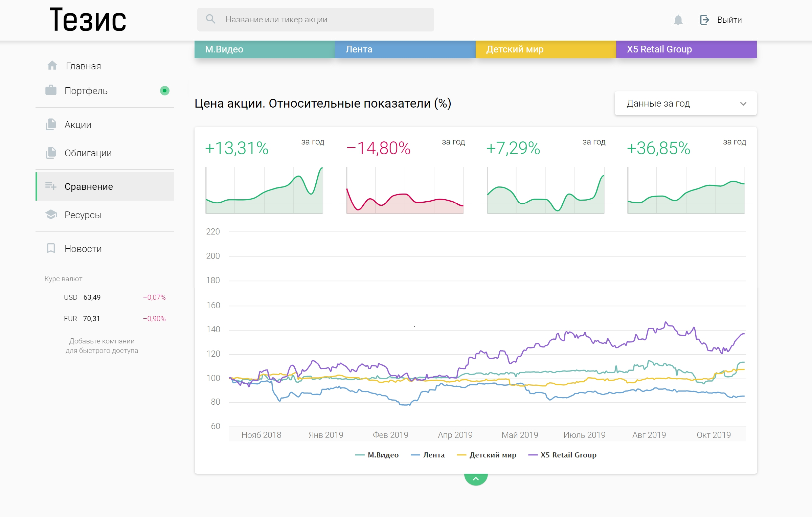Viewport: 812px width, 517px height.
Task: Open notifications bell
Action: 678,20
